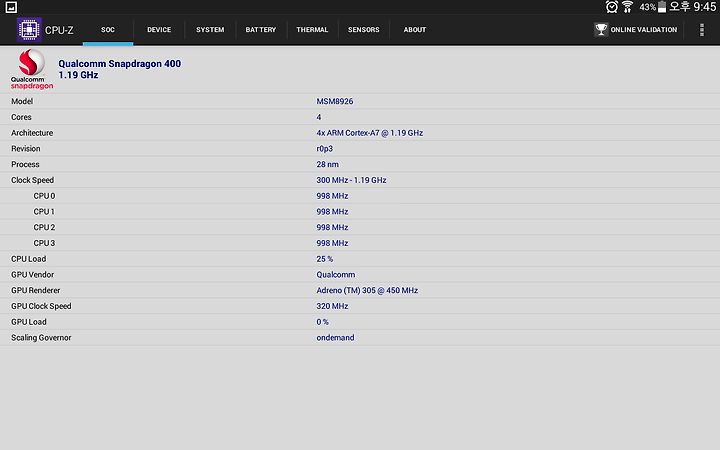Tap the alarm clock status icon
Image resolution: width=720 pixels, height=450 pixels.
(x=612, y=7)
